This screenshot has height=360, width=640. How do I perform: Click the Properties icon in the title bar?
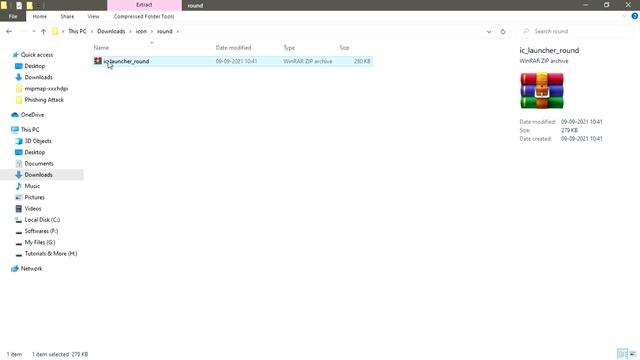click(19, 5)
